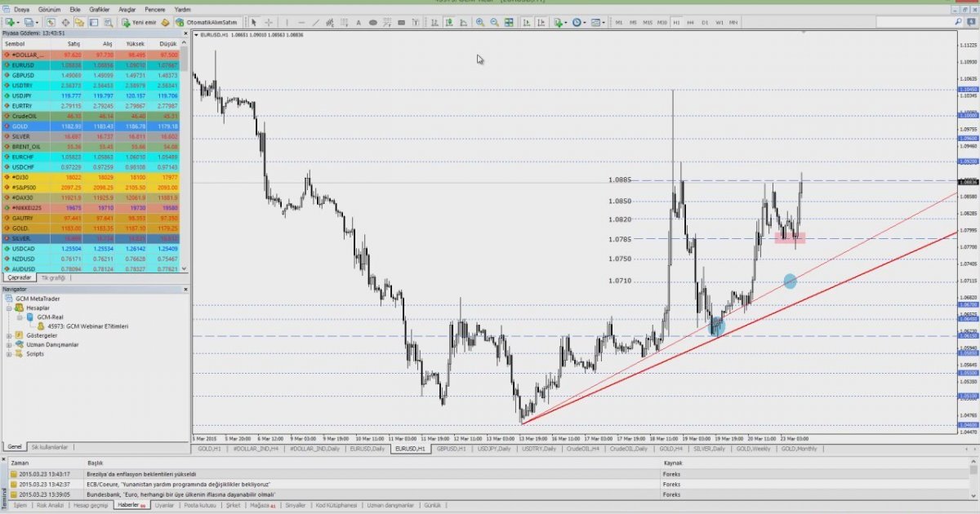Open the templates dropdown
This screenshot has width=980, height=514.
pyautogui.click(x=598, y=23)
